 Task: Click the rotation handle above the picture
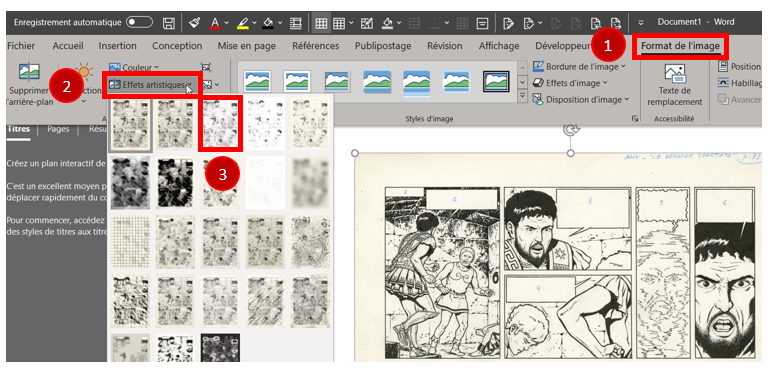571,129
